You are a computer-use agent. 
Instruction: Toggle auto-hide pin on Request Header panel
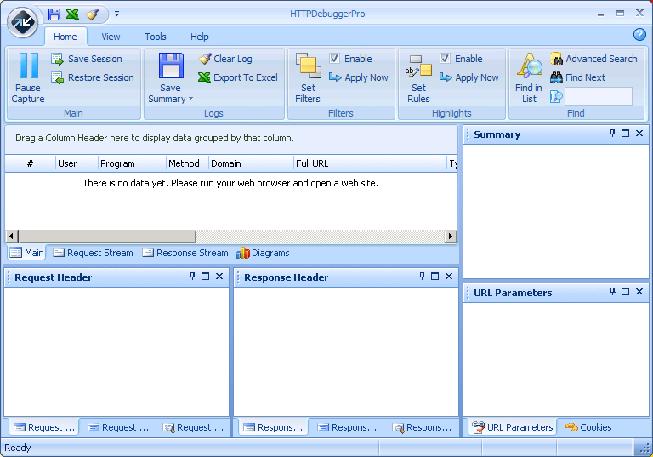(192, 276)
